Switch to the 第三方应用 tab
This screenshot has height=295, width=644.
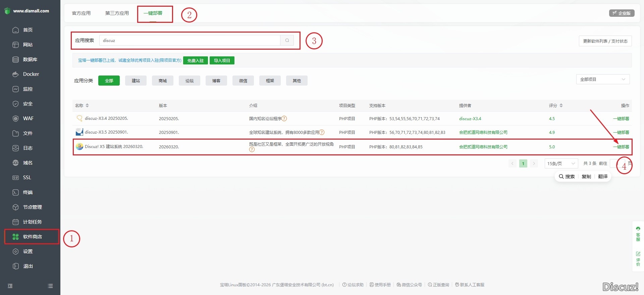(x=117, y=13)
